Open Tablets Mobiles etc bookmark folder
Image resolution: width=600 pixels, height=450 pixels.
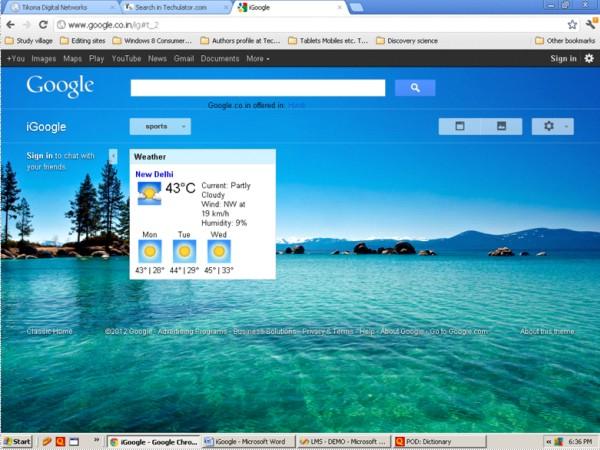328,41
